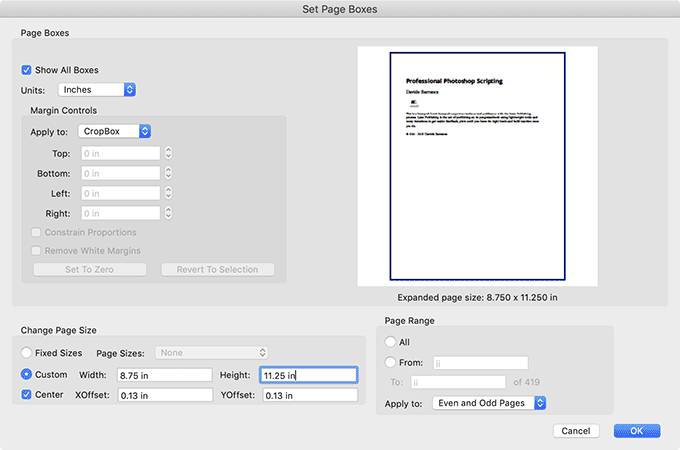Click the OK button

637,431
